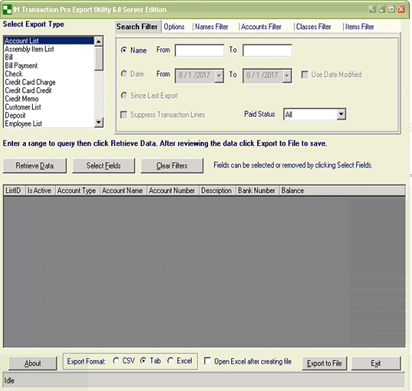Select Credit Card Charge export type
Viewport: 412px width, 391px height.
point(49,82)
